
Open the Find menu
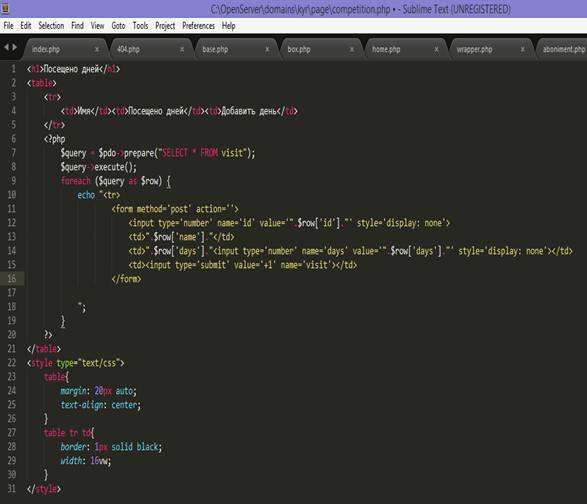77,26
